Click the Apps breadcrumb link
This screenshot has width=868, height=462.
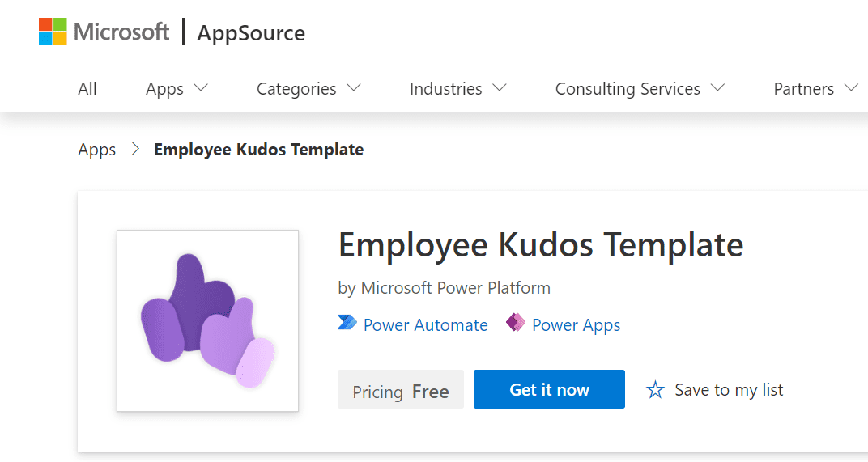click(x=97, y=150)
